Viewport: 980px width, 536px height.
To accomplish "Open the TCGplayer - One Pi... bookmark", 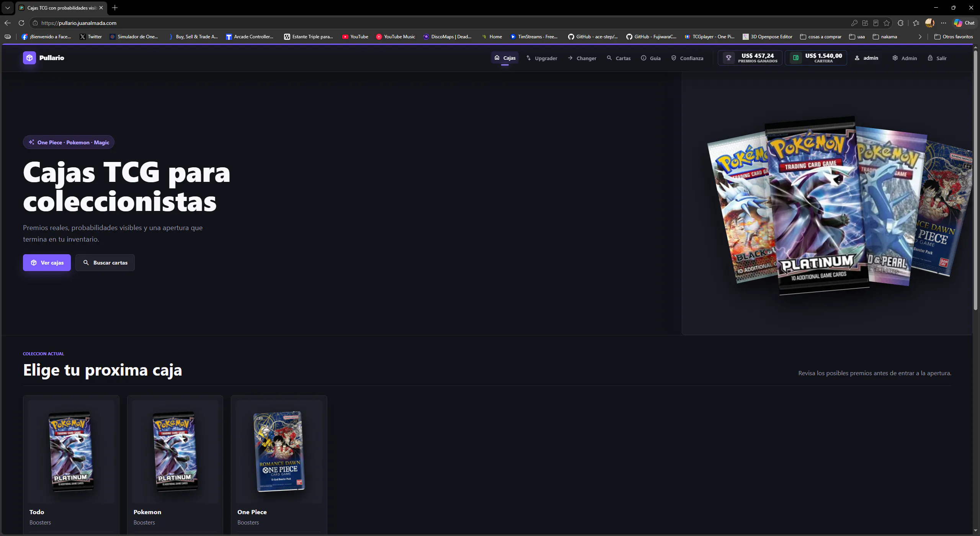I will tap(710, 37).
